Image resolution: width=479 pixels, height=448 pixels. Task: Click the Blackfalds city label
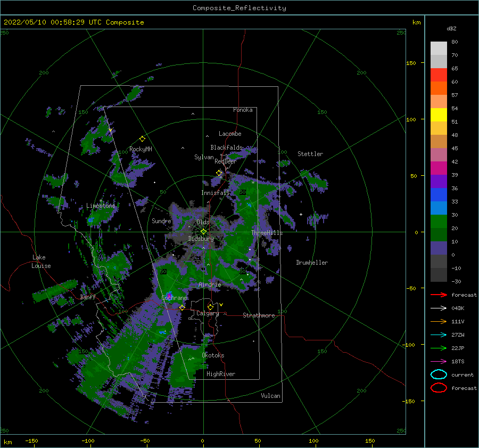[x=226, y=148]
